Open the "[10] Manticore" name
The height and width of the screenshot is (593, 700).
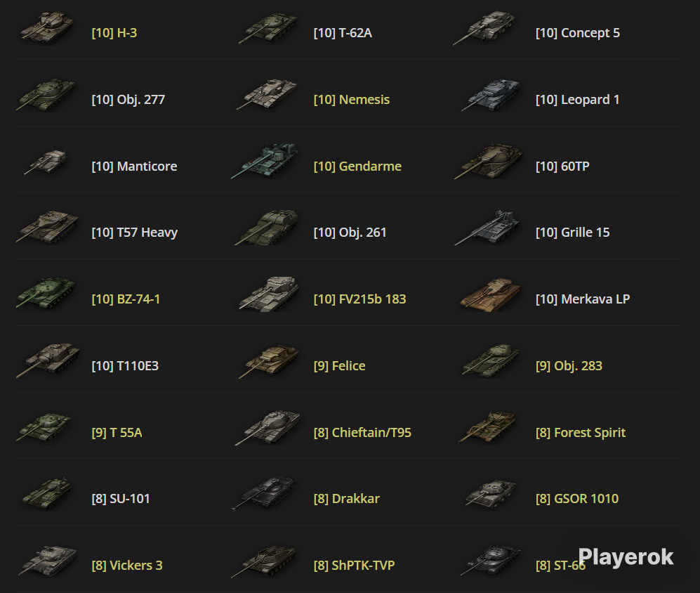tap(134, 167)
